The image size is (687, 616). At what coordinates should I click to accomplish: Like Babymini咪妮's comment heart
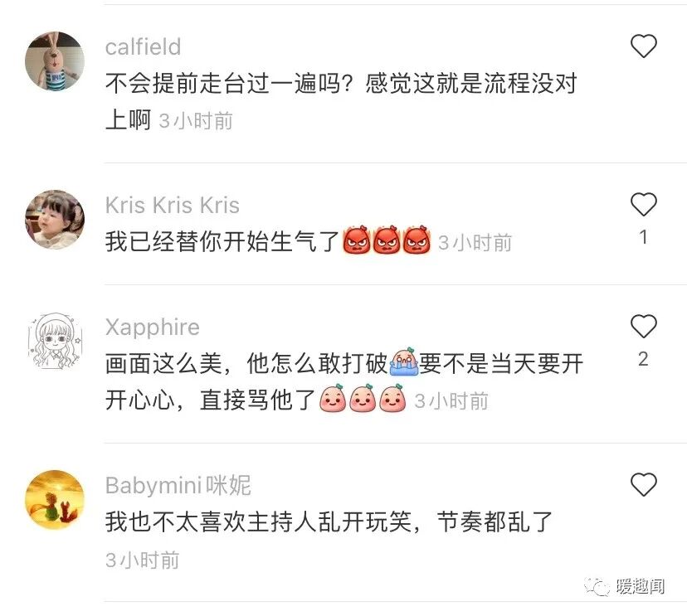point(643,485)
